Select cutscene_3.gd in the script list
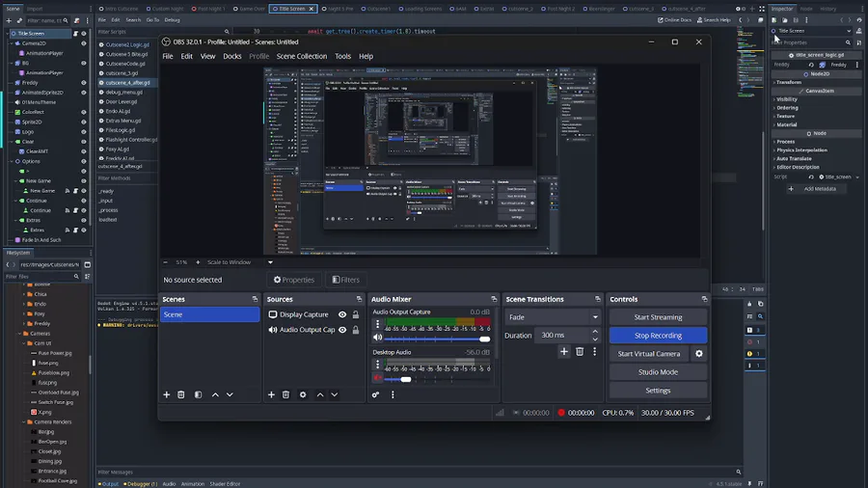 click(121, 72)
